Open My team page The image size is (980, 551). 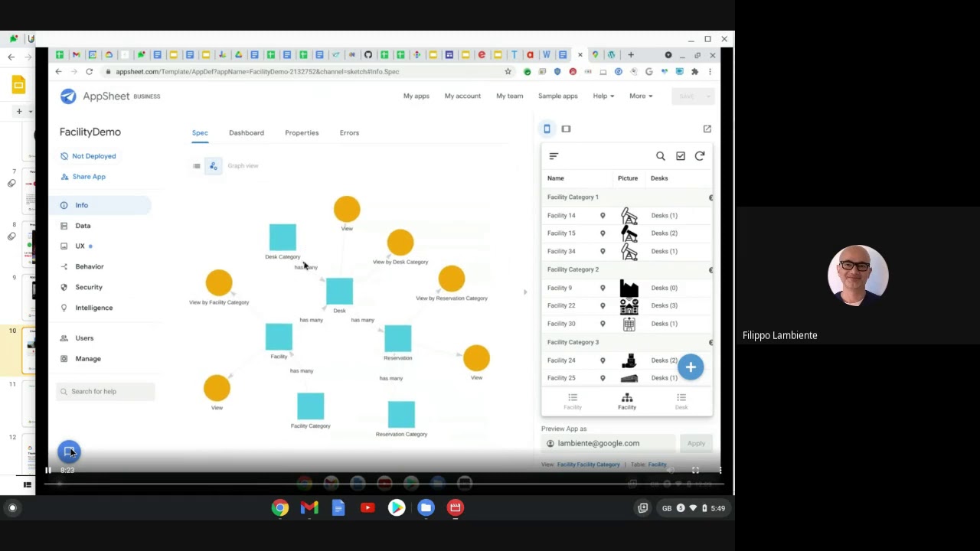tap(509, 96)
